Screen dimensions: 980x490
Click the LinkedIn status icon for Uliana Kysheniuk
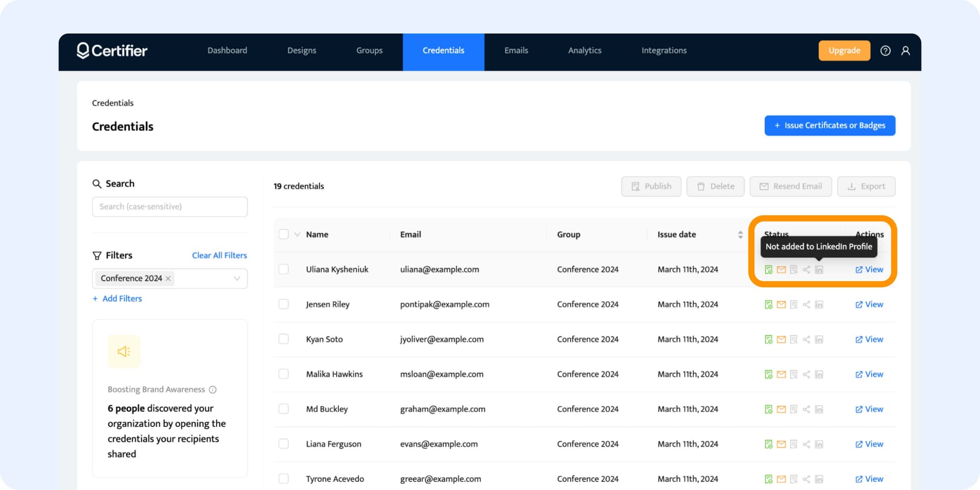[x=819, y=269]
